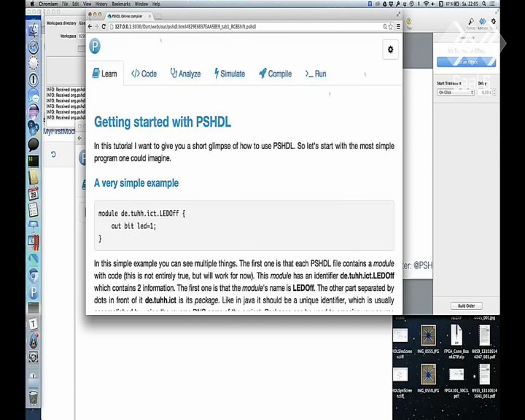Click the PSHDL settings gear button
525x420 pixels.
point(390,50)
